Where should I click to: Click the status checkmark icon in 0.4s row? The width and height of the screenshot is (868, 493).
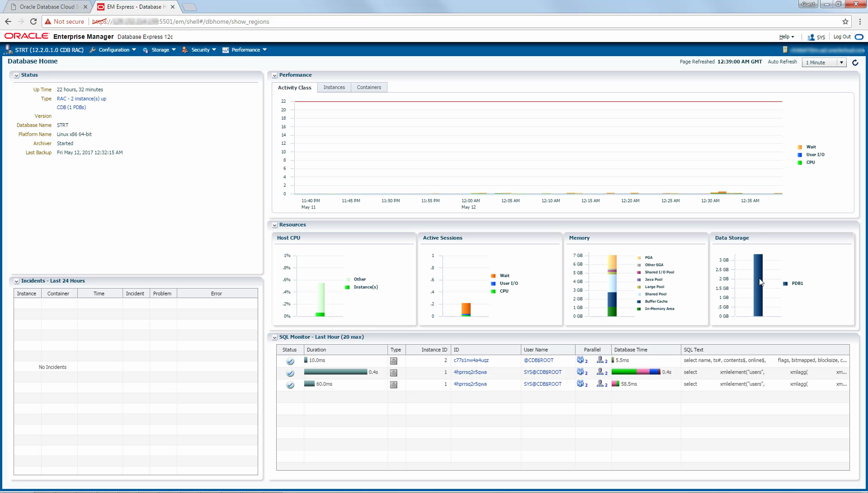[x=290, y=373]
